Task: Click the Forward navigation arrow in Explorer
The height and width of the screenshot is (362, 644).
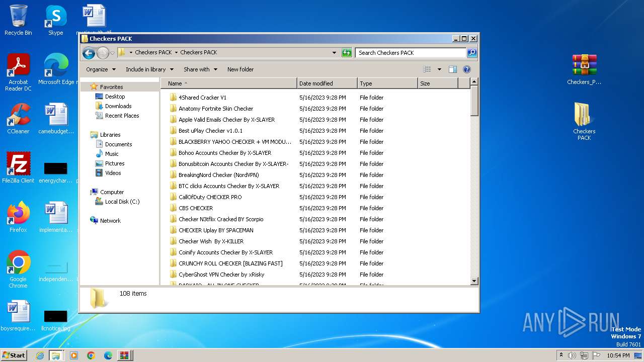Action: [103, 53]
